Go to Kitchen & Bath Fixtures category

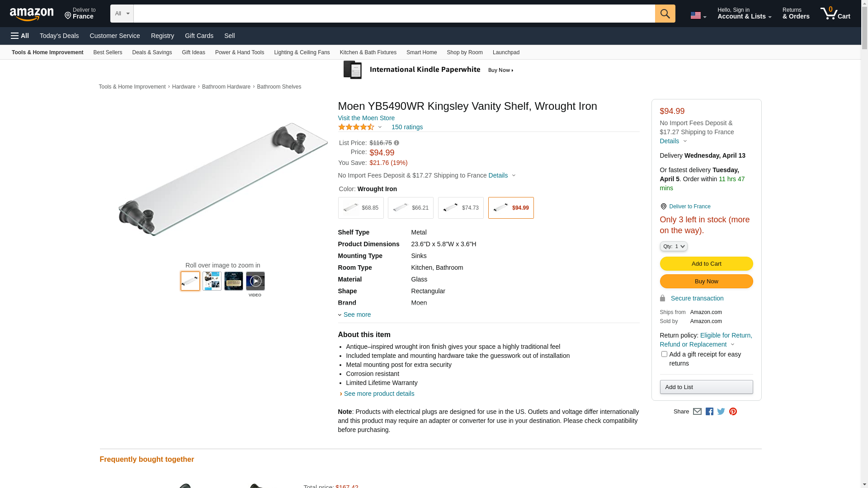(368, 52)
